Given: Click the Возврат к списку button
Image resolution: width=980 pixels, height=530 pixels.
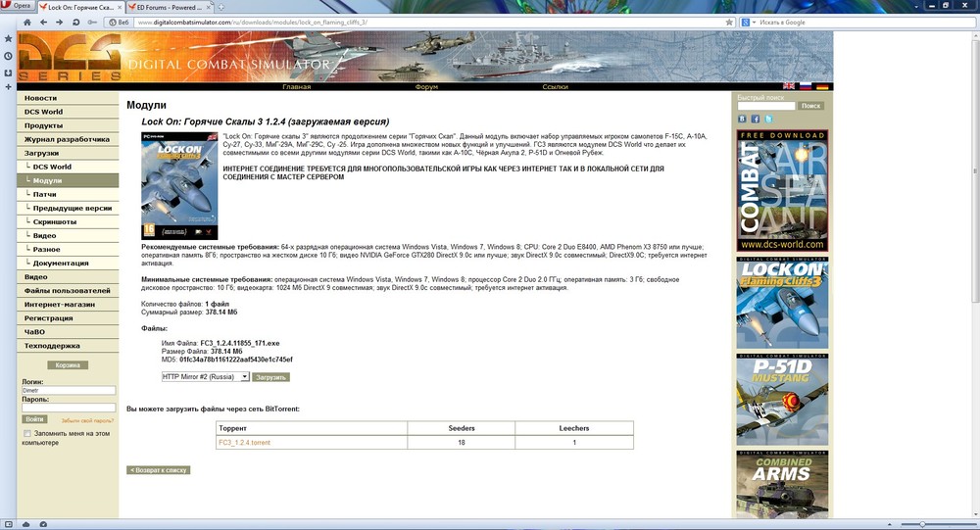Looking at the screenshot, I should (158, 470).
